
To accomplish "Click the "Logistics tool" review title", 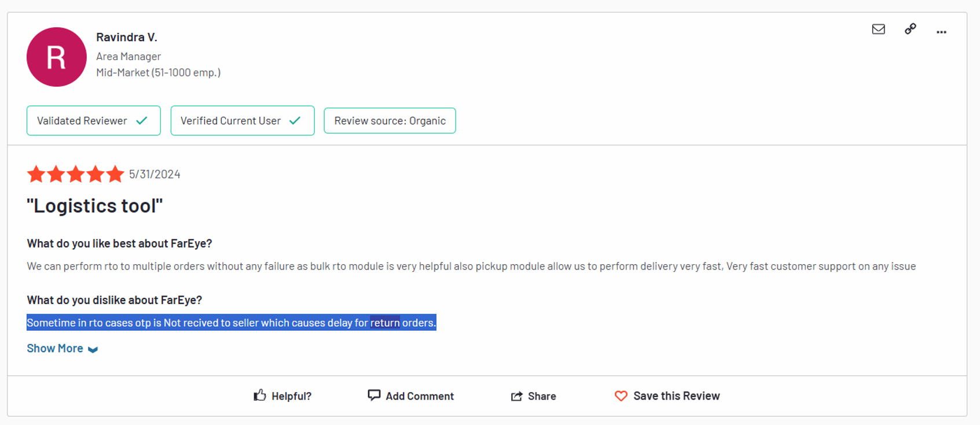I will click(95, 206).
